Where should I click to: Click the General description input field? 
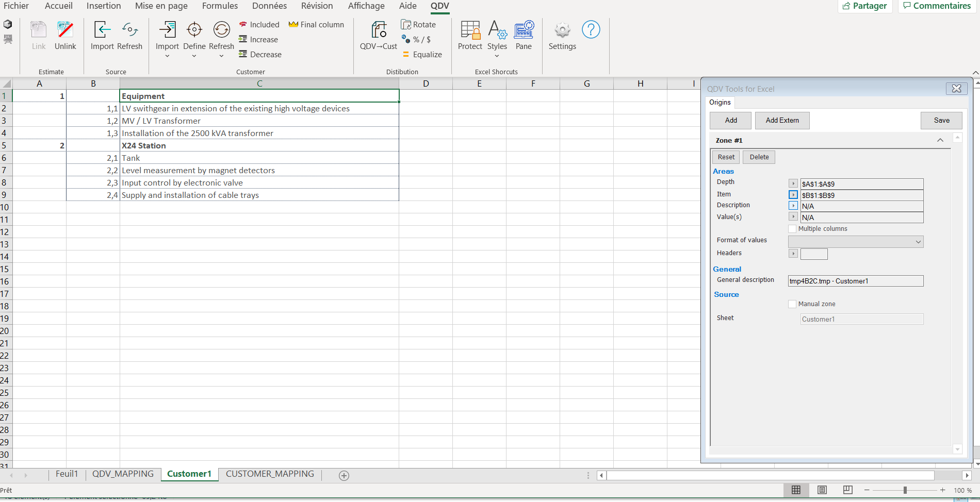[856, 281]
